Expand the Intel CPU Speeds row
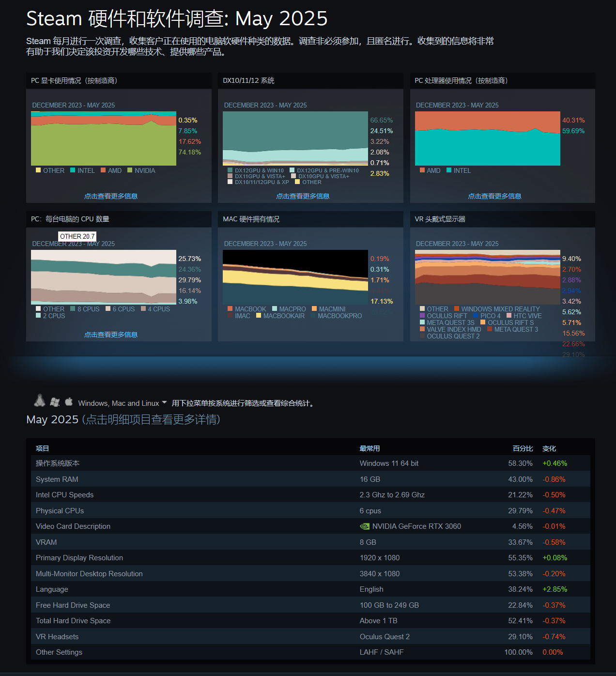The image size is (616, 676). (310, 495)
